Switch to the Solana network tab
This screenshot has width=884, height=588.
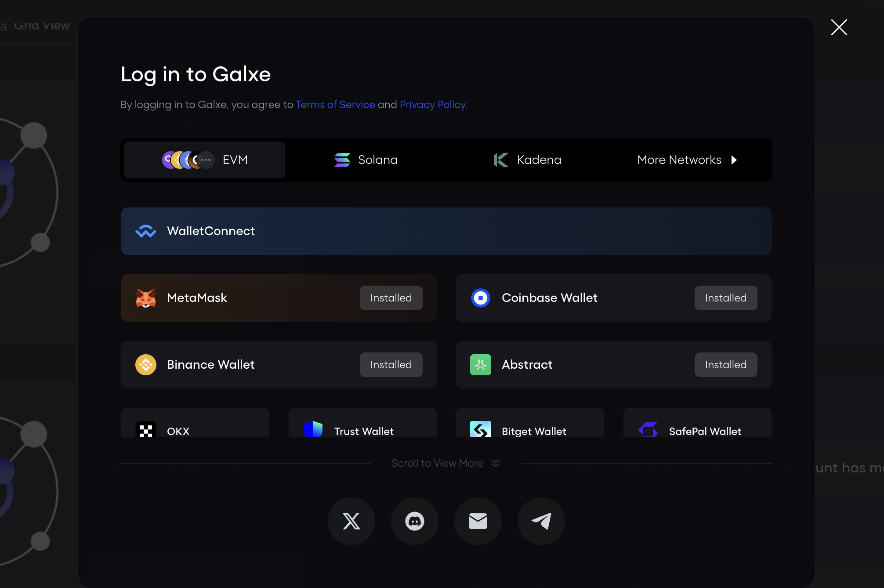click(x=366, y=160)
